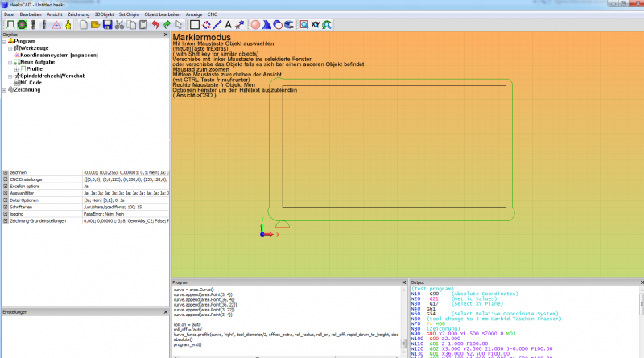
Task: Click the profile operation toolbar icon
Action: pos(9,25)
